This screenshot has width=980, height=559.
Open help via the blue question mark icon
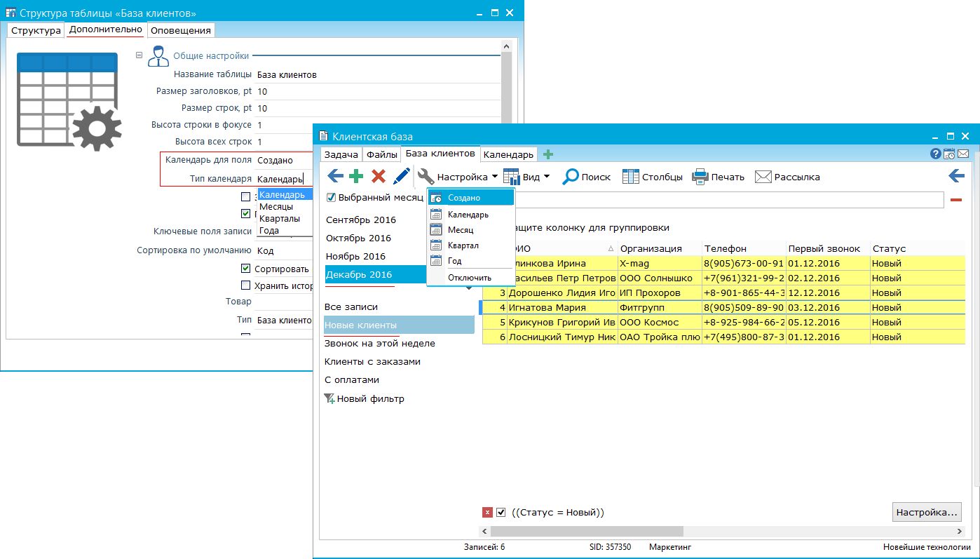936,154
